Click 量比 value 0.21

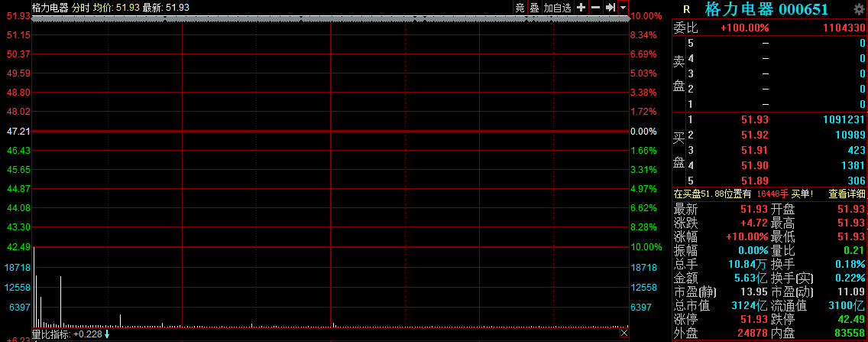tap(855, 250)
